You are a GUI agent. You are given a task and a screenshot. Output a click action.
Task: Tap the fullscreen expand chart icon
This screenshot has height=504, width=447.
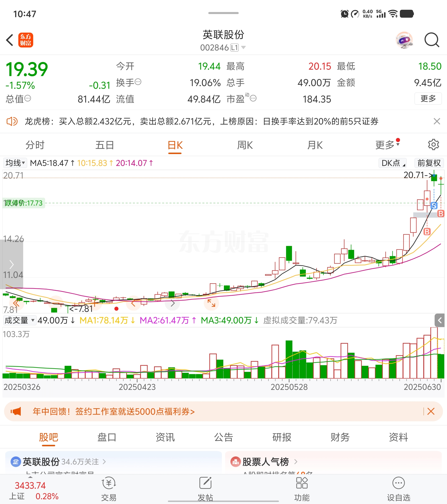[x=211, y=303]
